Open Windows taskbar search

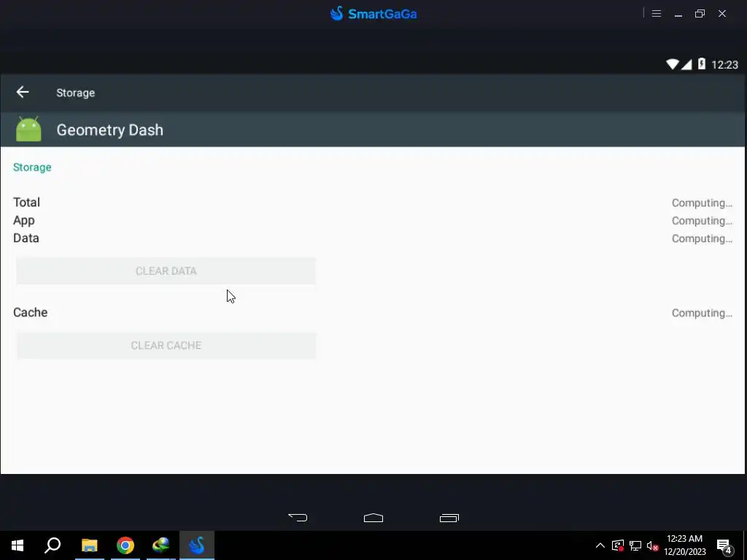pyautogui.click(x=53, y=545)
